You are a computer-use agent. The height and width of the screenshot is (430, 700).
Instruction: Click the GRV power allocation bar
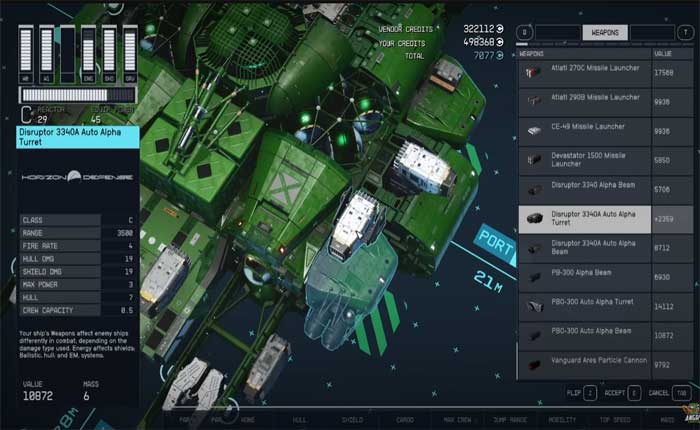131,51
